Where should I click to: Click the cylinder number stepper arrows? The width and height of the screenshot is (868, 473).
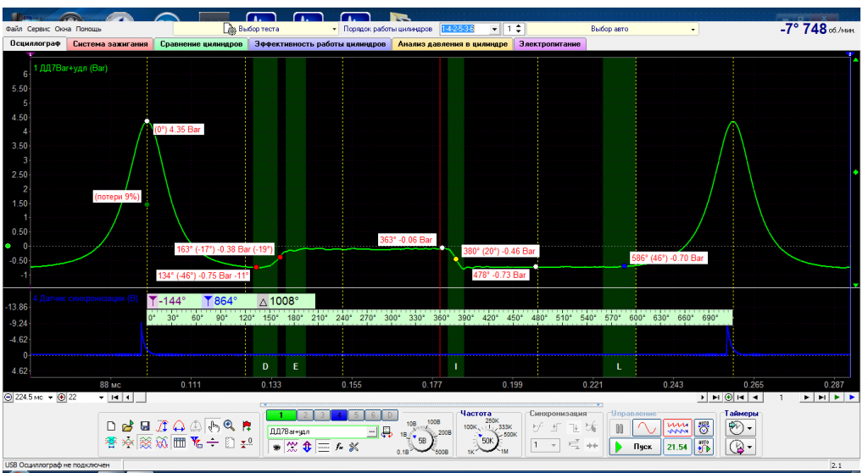(518, 29)
